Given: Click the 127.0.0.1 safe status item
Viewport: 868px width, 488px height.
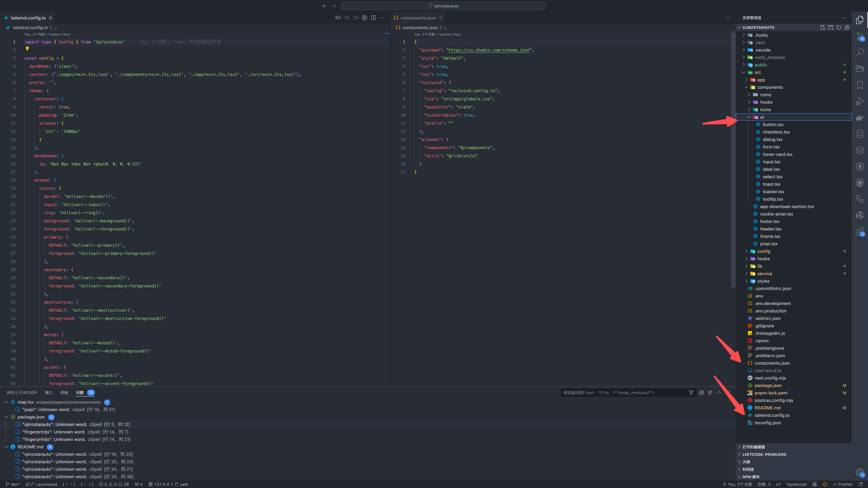Looking at the screenshot, I should [168, 484].
